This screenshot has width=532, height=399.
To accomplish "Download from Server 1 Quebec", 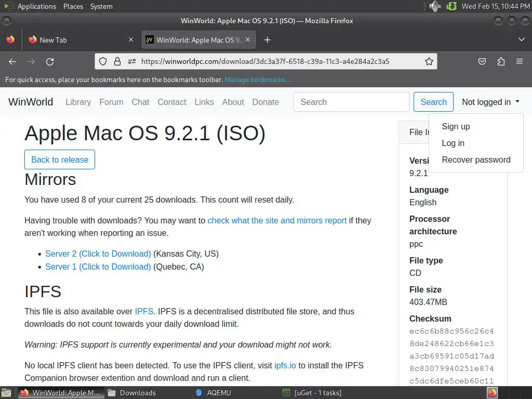I will [x=98, y=267].
